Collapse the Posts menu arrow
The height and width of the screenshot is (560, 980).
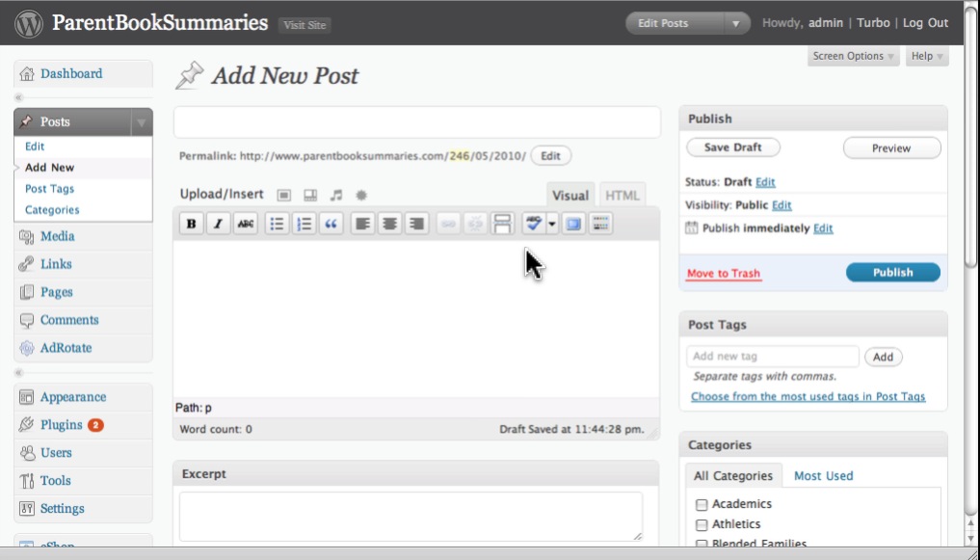142,122
